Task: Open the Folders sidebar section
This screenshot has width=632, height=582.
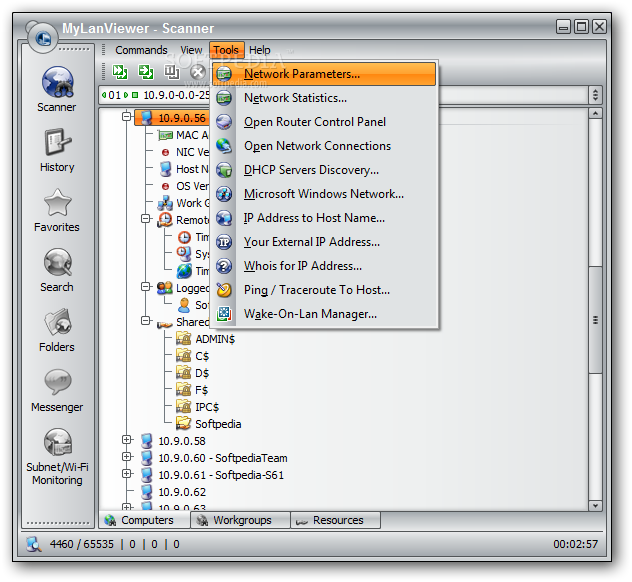Action: tap(57, 330)
